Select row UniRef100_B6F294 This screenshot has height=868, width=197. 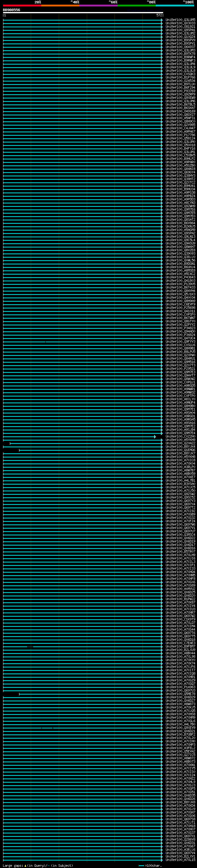180,88
